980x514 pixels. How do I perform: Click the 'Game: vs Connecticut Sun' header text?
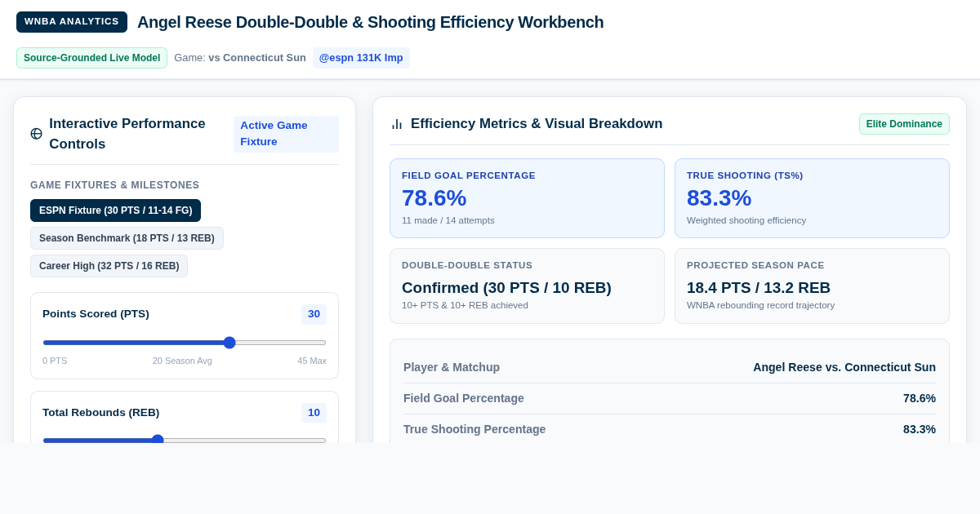pyautogui.click(x=240, y=58)
